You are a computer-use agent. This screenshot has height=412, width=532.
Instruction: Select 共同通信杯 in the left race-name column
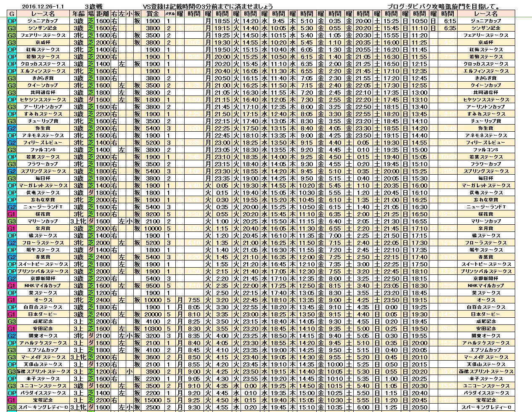(x=43, y=93)
